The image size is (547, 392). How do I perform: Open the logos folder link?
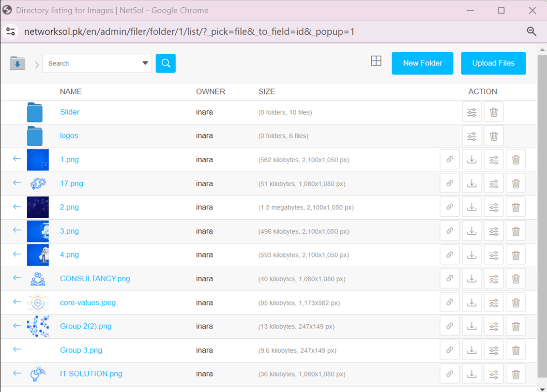coord(69,136)
